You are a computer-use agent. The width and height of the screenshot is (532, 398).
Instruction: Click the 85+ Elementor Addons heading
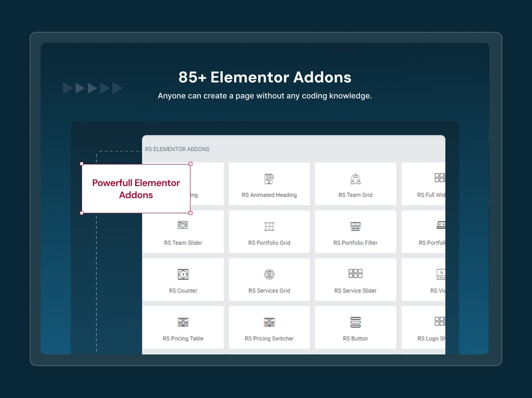tap(265, 77)
